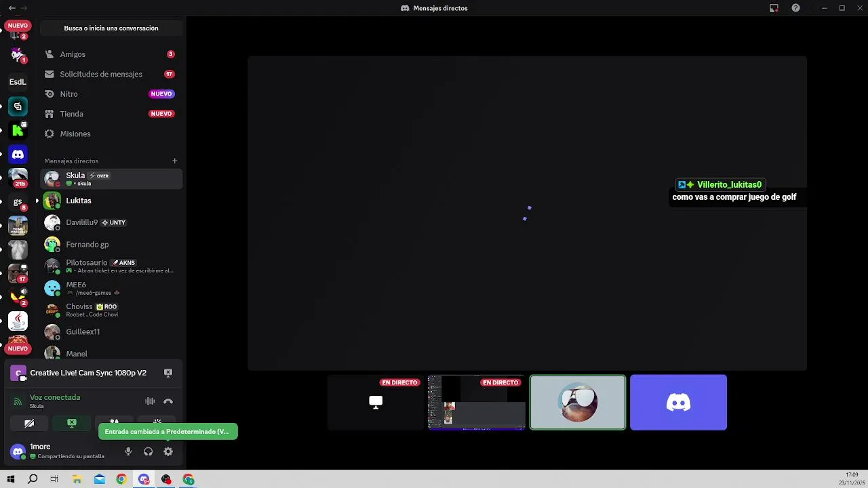This screenshot has width=868, height=488.
Task: Stop the Creative Live! Cam stream
Action: click(x=168, y=373)
